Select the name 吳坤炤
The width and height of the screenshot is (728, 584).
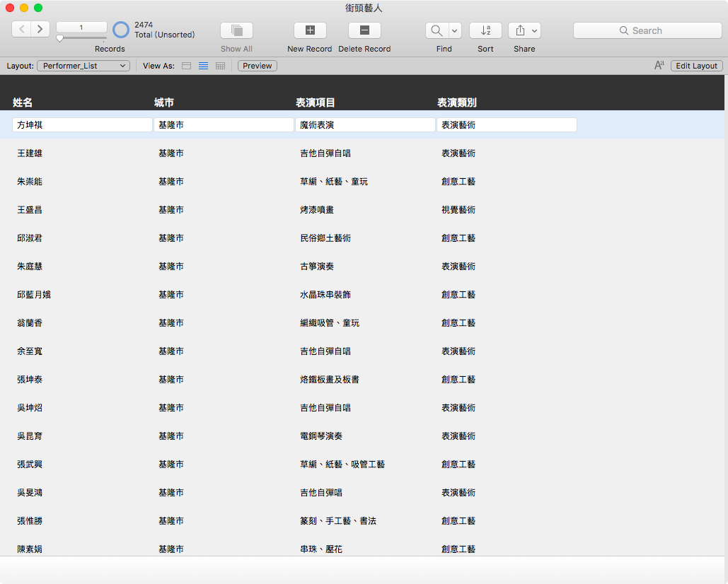[30, 408]
